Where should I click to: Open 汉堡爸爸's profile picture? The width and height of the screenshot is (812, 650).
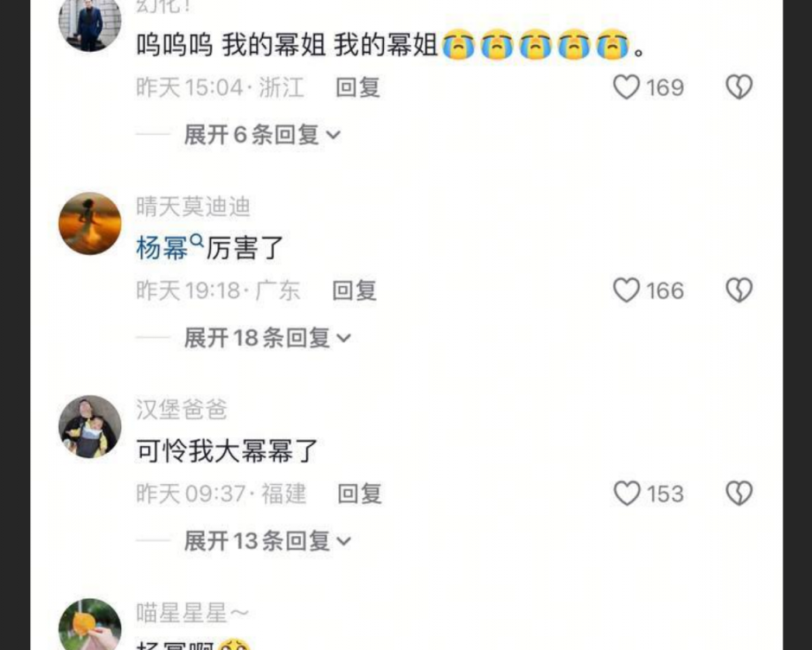[90, 426]
